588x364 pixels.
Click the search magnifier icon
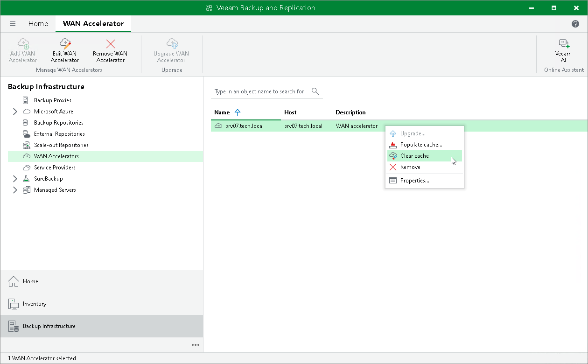pos(315,91)
